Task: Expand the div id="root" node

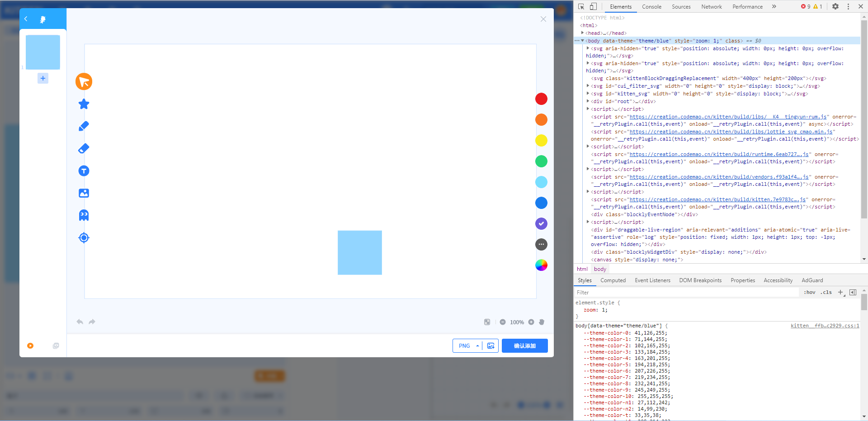Action: pos(588,101)
